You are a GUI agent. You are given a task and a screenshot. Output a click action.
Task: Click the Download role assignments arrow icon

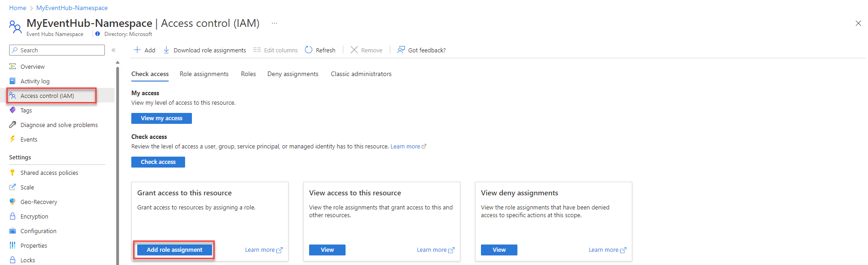coord(166,50)
